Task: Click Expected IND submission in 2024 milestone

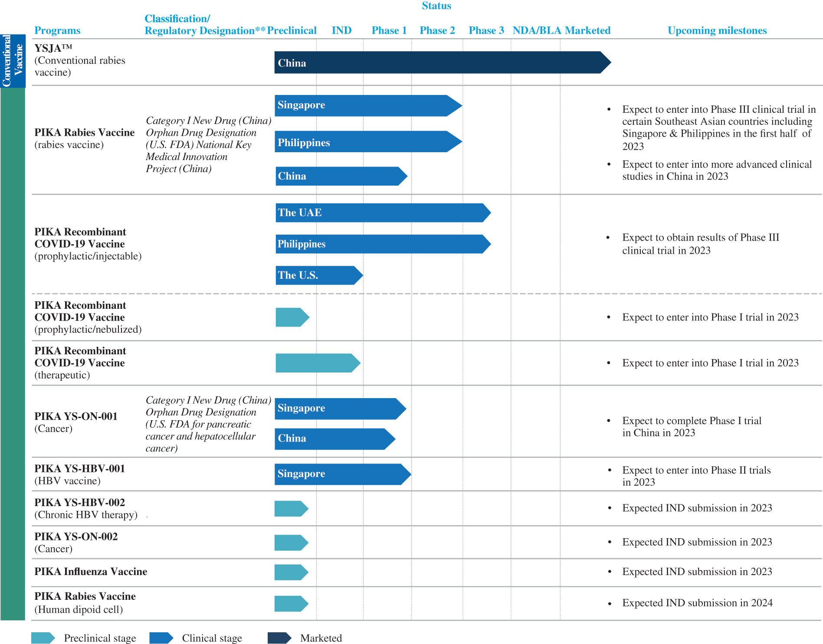Action: tap(697, 603)
